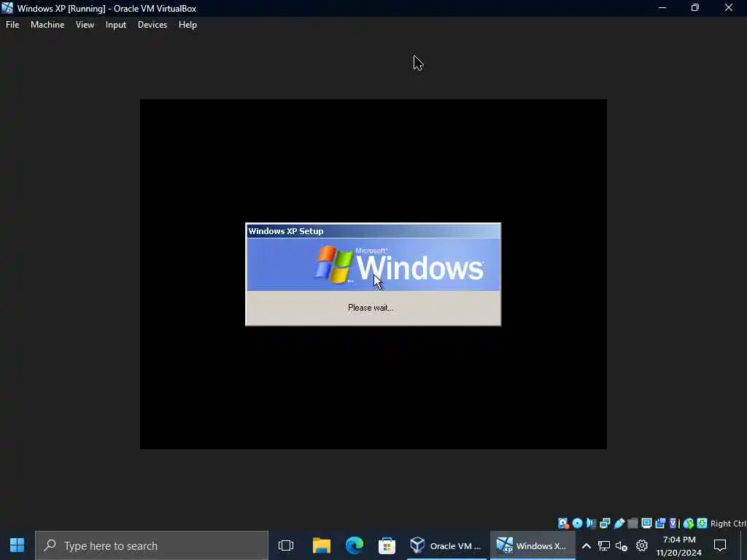Click the shared folders status icon
The height and width of the screenshot is (560, 747).
click(x=632, y=524)
